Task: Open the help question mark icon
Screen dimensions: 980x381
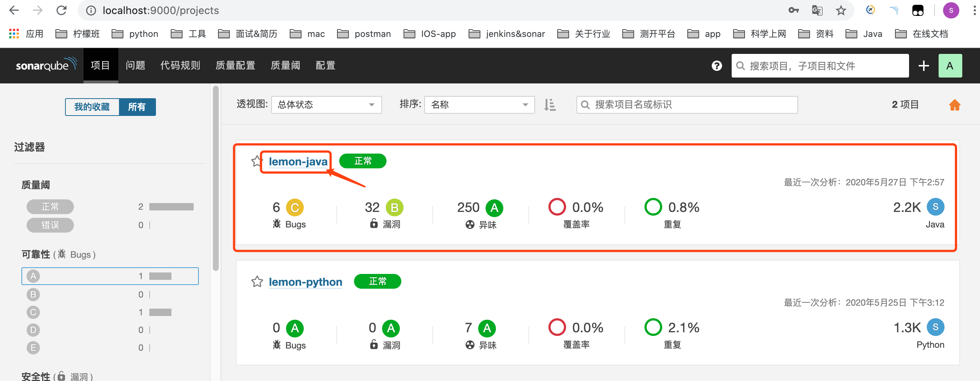Action: point(717,66)
